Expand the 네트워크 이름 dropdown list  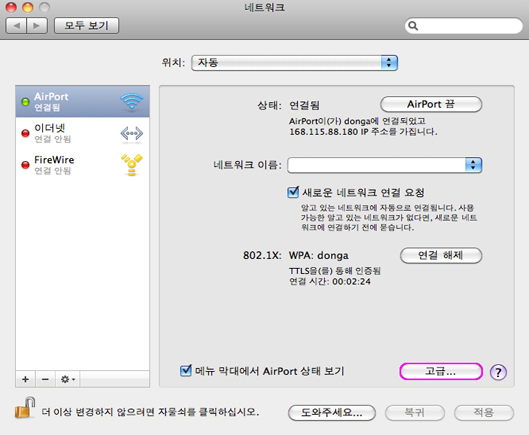coord(385,165)
